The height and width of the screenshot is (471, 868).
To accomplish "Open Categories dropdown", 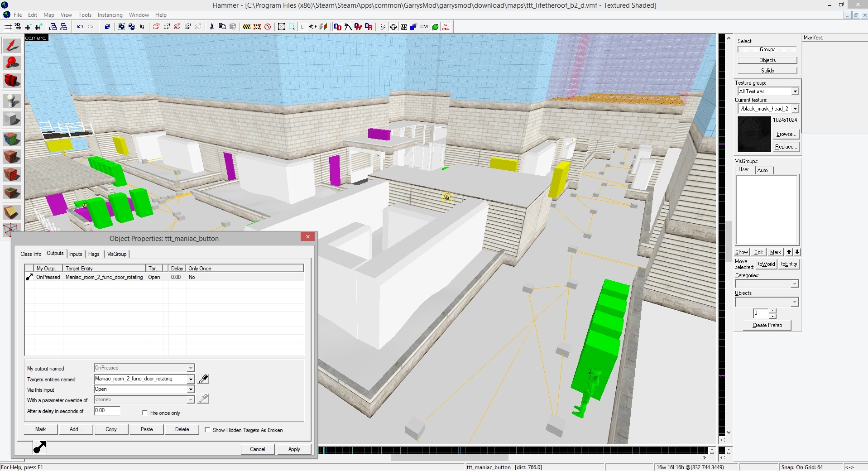I will [x=795, y=284].
